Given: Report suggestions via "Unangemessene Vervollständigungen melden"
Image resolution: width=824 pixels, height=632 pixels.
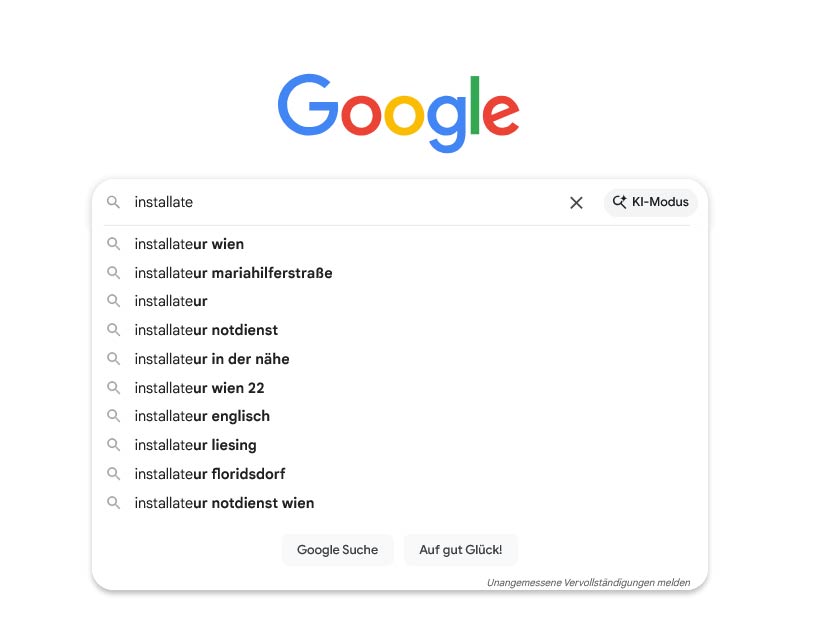Looking at the screenshot, I should (x=588, y=582).
